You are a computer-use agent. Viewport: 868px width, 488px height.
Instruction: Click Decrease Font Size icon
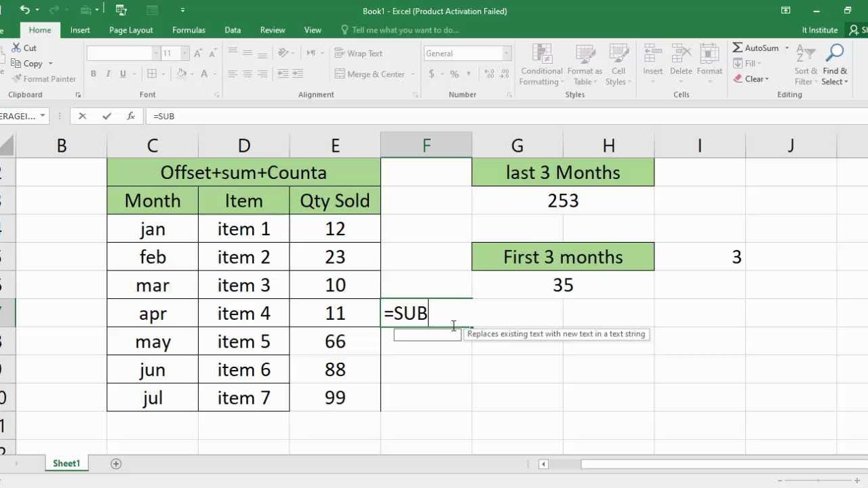click(213, 53)
